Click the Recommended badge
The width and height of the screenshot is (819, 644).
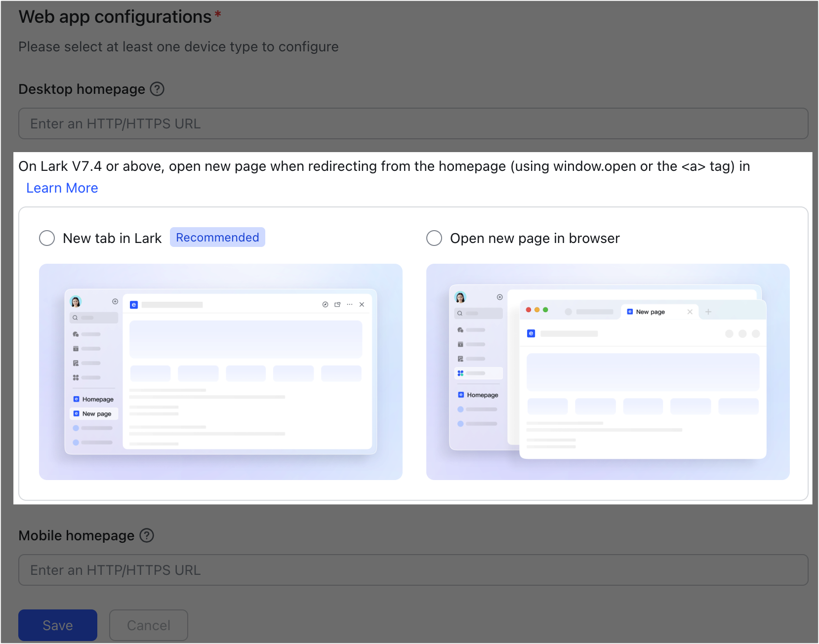click(x=217, y=237)
